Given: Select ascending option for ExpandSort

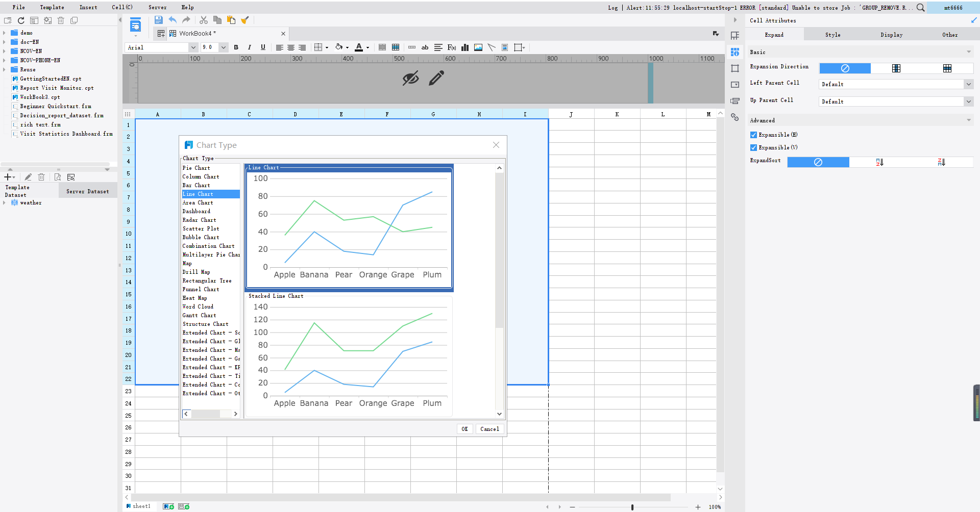Looking at the screenshot, I should tap(879, 162).
